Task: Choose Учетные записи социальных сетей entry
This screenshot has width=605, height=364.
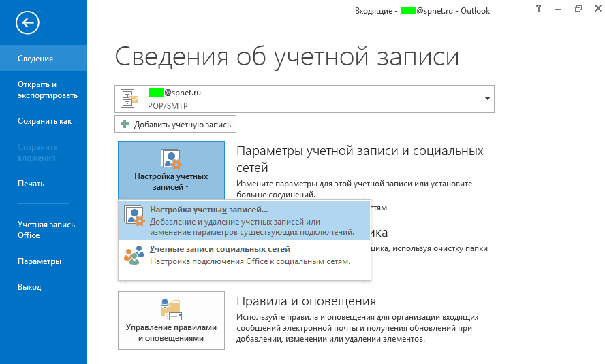Action: click(244, 255)
